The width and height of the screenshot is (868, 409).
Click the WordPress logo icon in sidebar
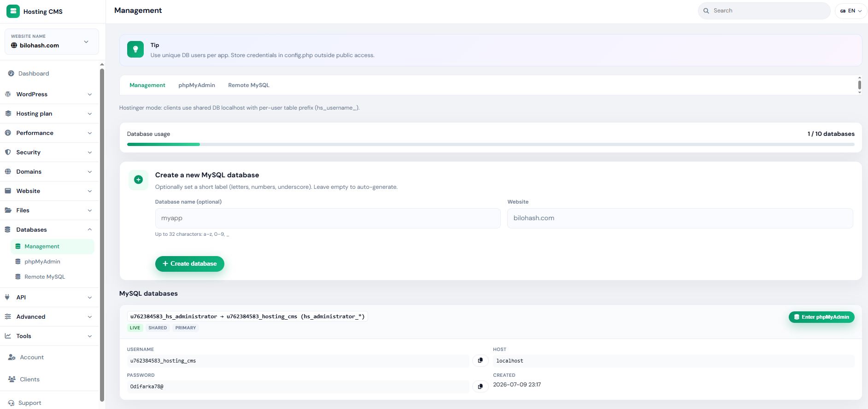tap(8, 94)
